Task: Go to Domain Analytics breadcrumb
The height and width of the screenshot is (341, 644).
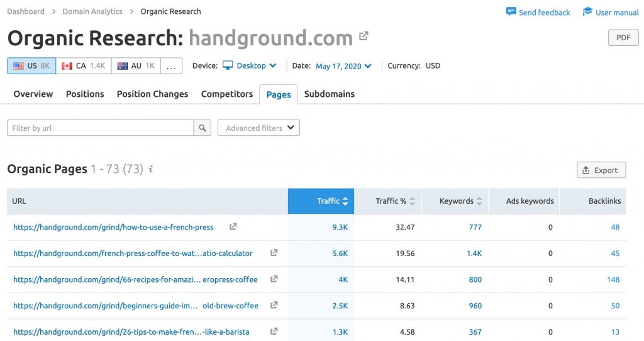Action: tap(92, 11)
